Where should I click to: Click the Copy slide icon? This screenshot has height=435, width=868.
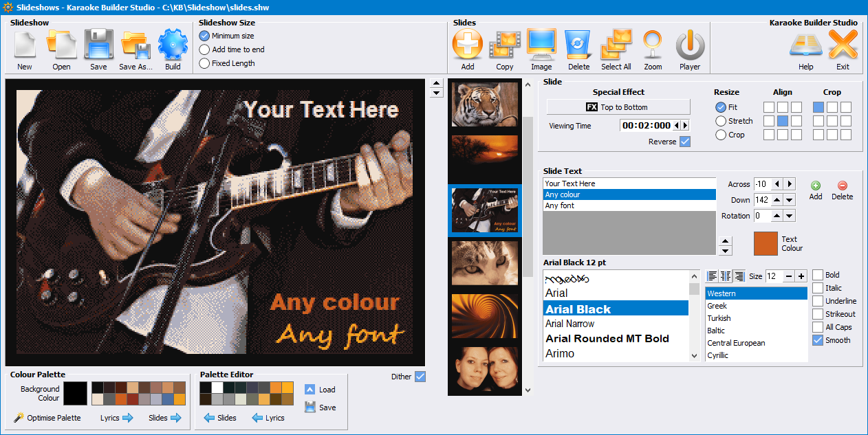504,46
